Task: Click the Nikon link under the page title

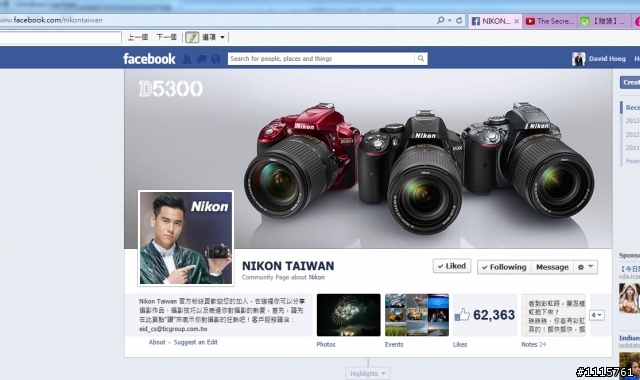Action: click(316, 277)
